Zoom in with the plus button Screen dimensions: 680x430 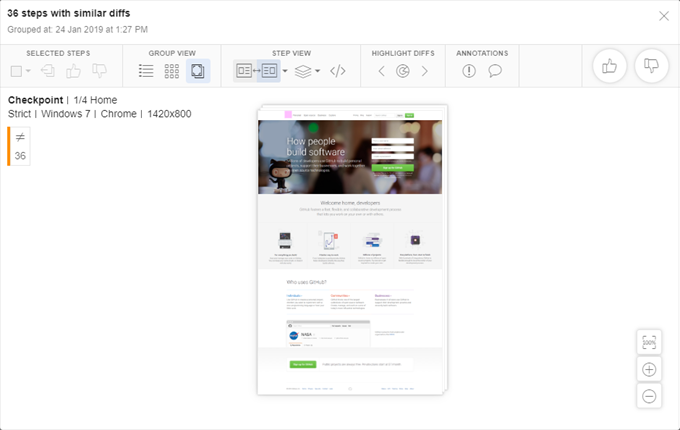click(x=649, y=369)
